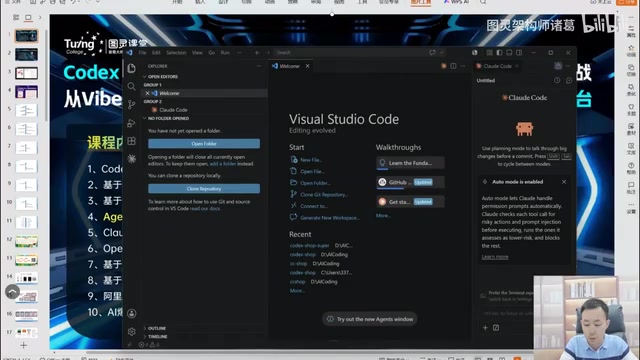Open Source Control view in activity bar

(131, 104)
